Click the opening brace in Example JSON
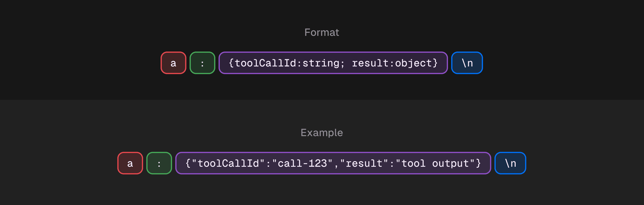The image size is (644, 205). [x=188, y=164]
